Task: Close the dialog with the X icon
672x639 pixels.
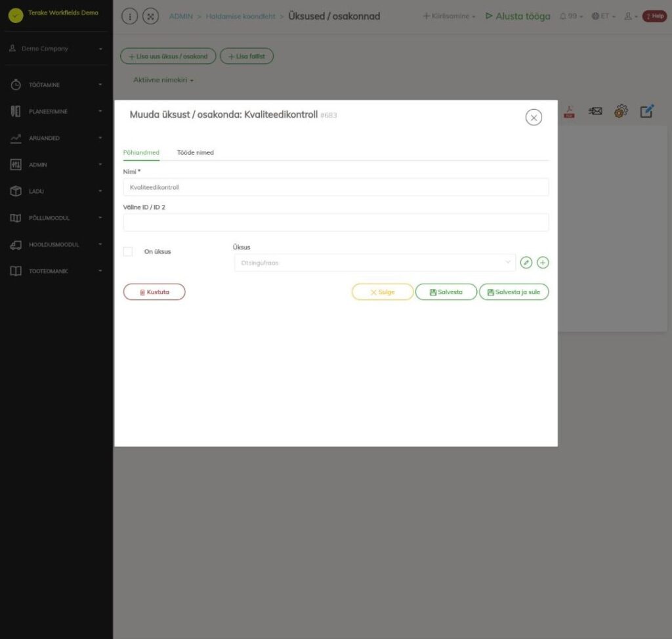Action: (534, 117)
